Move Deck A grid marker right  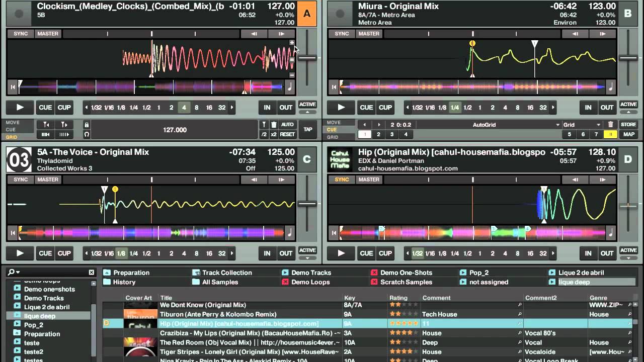coord(64,124)
